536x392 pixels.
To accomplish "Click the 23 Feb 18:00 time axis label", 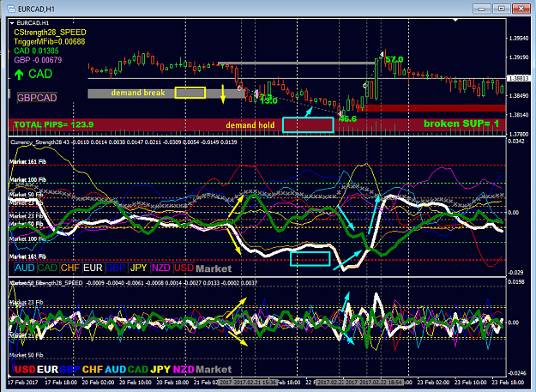I will (x=509, y=382).
